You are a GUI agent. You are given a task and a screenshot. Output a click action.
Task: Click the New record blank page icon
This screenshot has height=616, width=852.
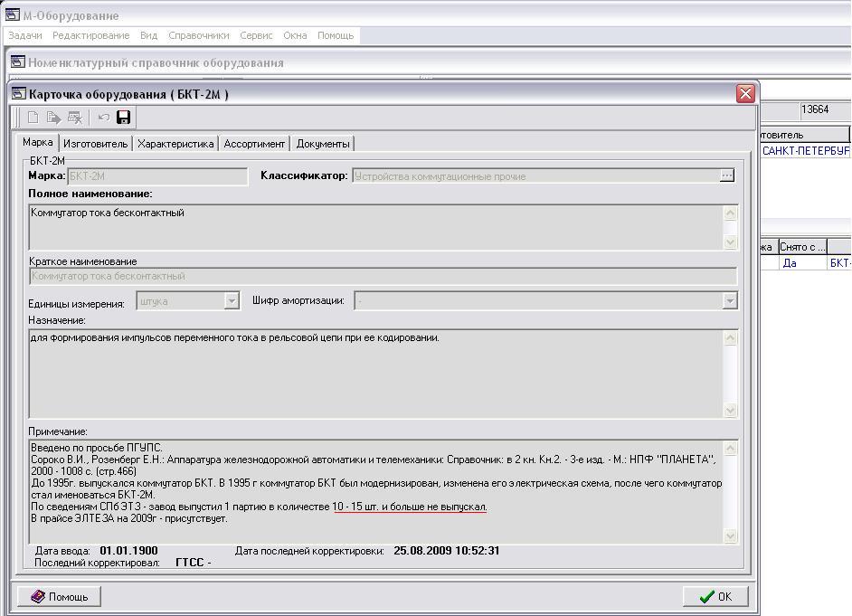(x=33, y=118)
